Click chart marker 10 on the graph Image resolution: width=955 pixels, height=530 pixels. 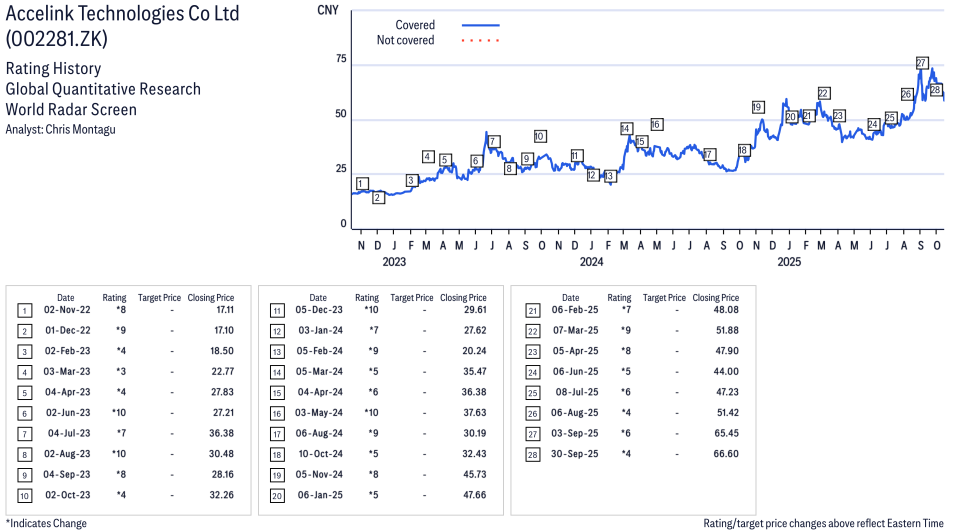540,136
